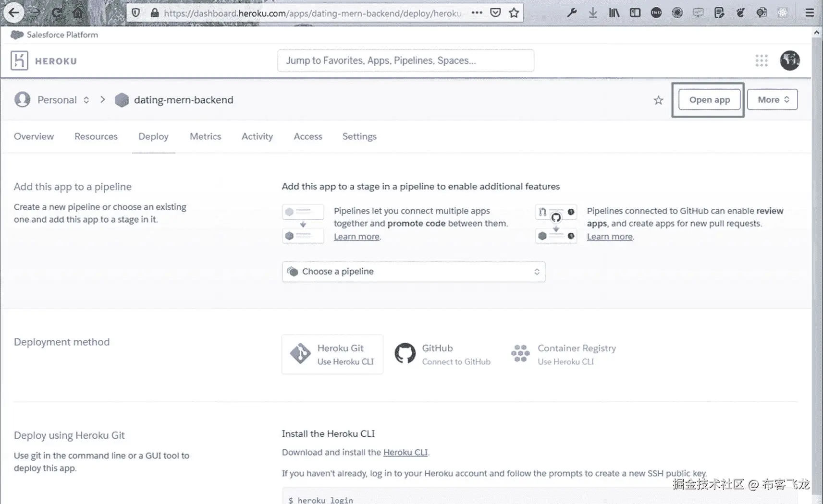Viewport: 823px width, 504px height.
Task: Click the Heroku logo icon
Action: [x=19, y=61]
